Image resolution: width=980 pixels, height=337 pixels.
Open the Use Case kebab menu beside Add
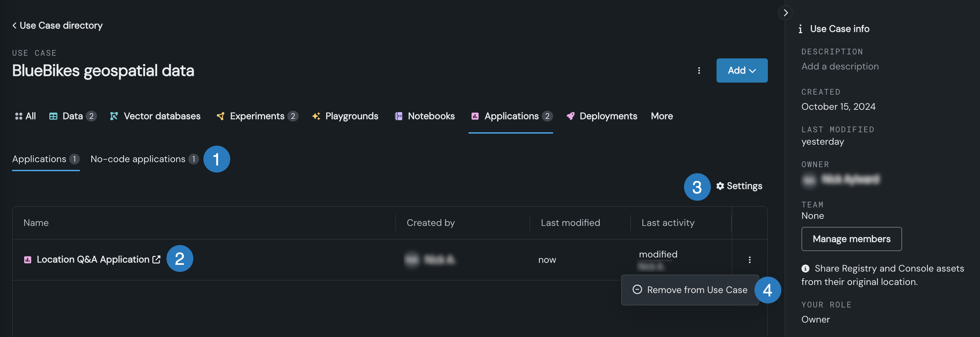click(698, 70)
